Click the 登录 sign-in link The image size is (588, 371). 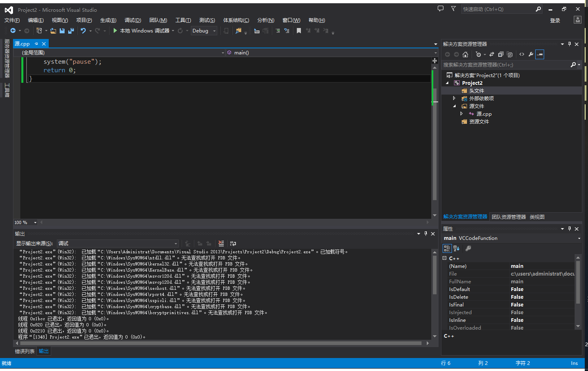pyautogui.click(x=555, y=20)
